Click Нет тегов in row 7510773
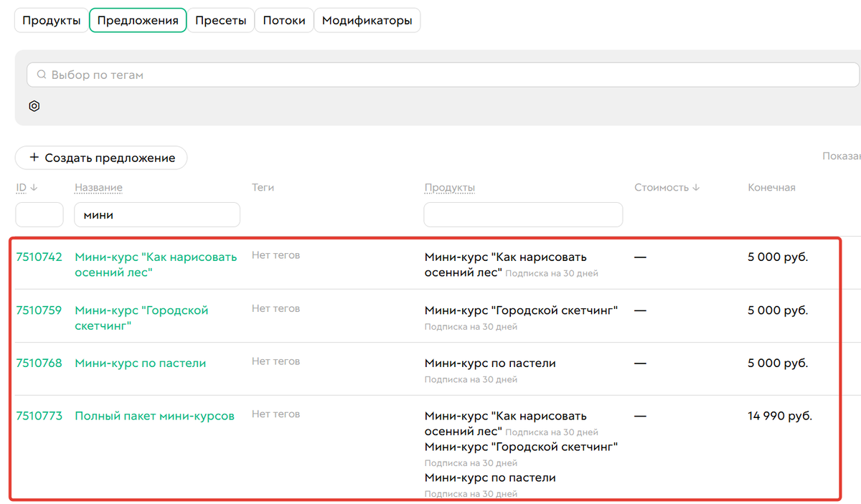 [276, 414]
